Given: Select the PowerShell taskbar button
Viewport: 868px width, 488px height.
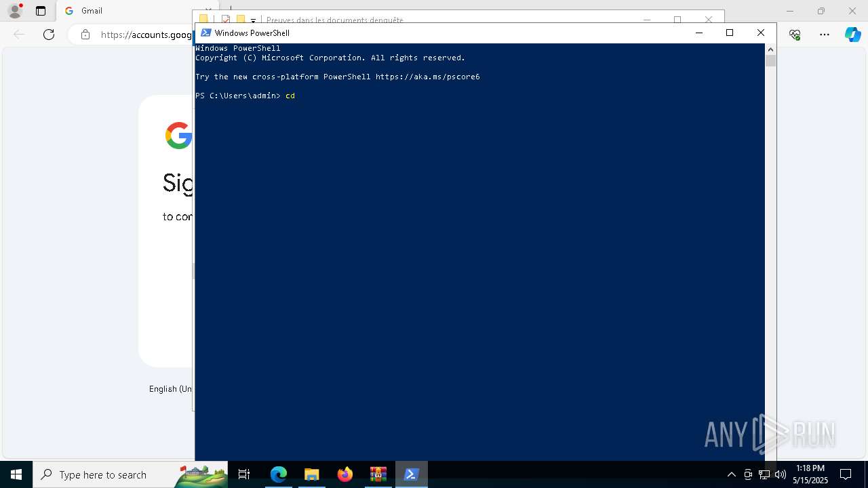Looking at the screenshot, I should pyautogui.click(x=411, y=474).
